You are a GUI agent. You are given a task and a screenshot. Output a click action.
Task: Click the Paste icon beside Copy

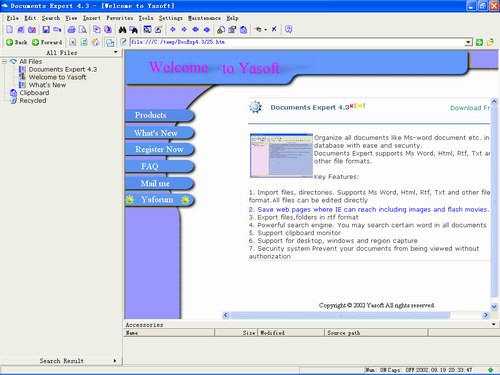(108, 30)
